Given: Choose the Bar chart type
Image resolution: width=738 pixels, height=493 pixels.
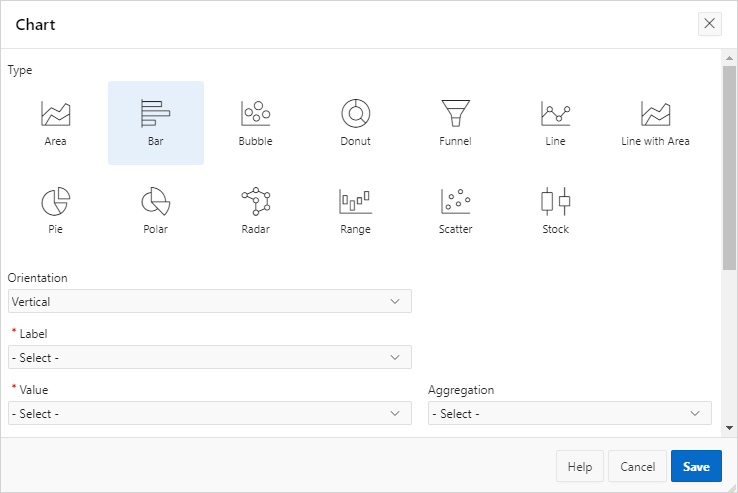Looking at the screenshot, I should (156, 123).
